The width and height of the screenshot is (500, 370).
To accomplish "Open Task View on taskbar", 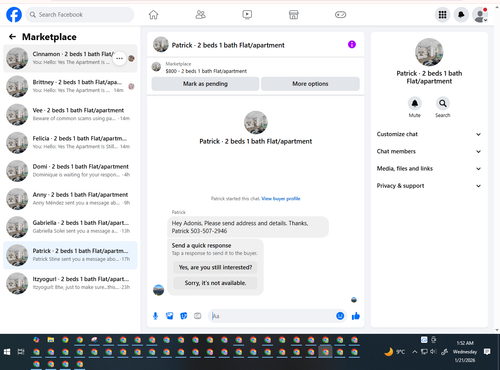I will click(x=21, y=352).
